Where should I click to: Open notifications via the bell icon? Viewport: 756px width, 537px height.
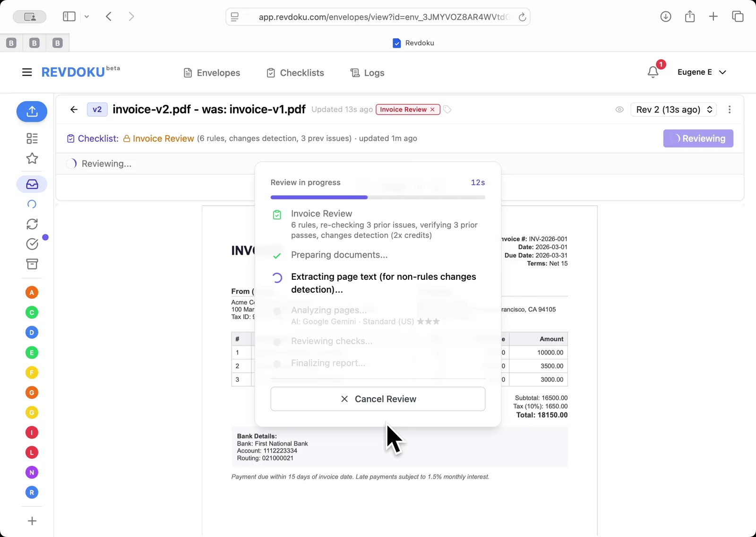[x=653, y=72]
